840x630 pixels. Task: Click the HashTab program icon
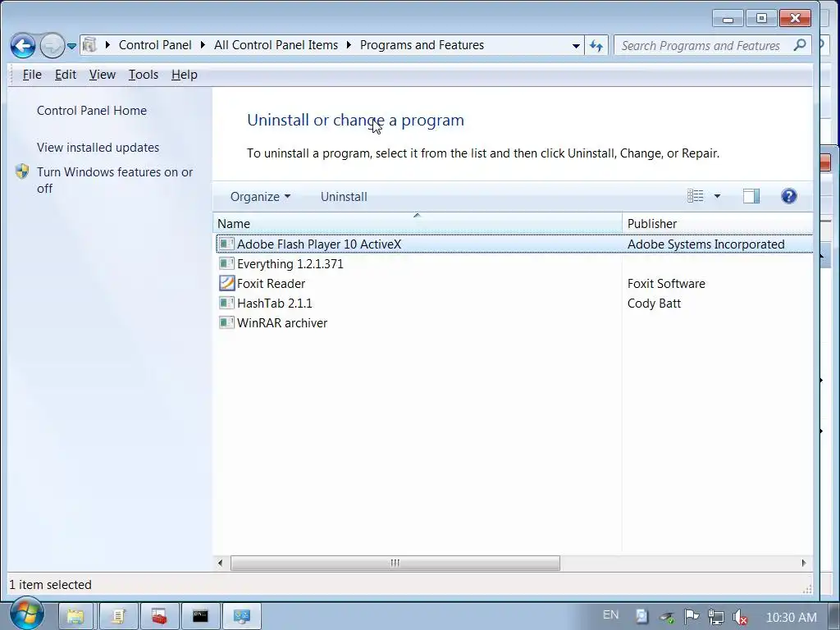click(226, 303)
